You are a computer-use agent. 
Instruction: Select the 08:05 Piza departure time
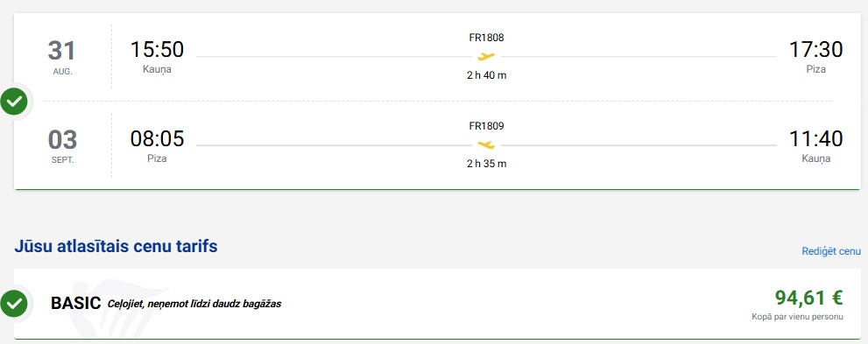click(x=157, y=138)
